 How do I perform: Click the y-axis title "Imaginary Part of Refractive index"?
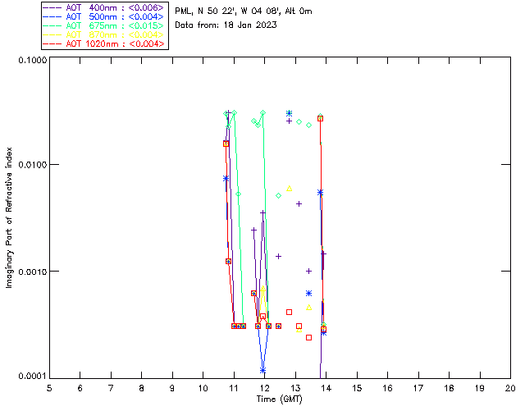(9, 217)
